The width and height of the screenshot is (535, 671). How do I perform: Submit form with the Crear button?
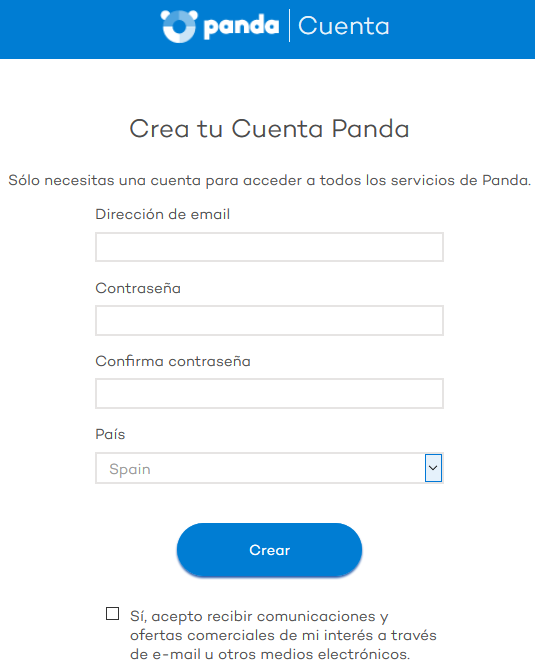tap(269, 550)
